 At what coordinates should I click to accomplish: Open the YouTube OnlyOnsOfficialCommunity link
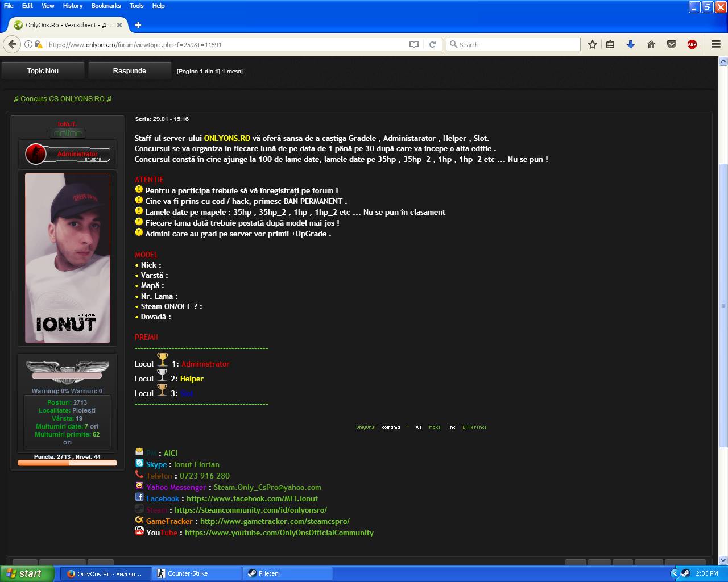[x=279, y=533]
